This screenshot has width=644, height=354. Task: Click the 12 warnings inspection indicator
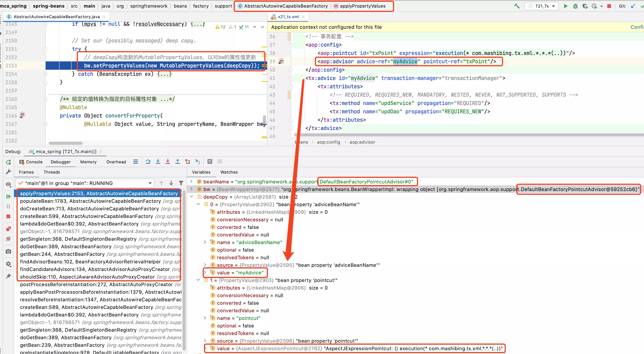[220, 27]
